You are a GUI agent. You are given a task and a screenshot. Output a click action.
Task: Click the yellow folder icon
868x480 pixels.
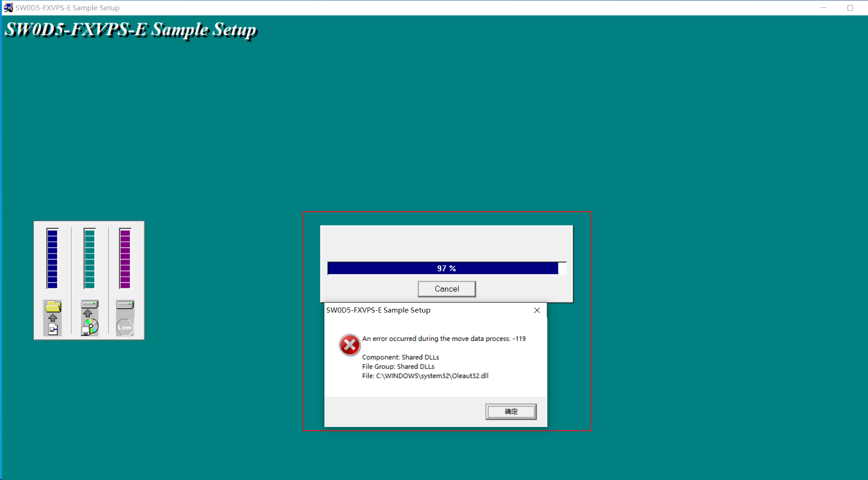tap(53, 306)
